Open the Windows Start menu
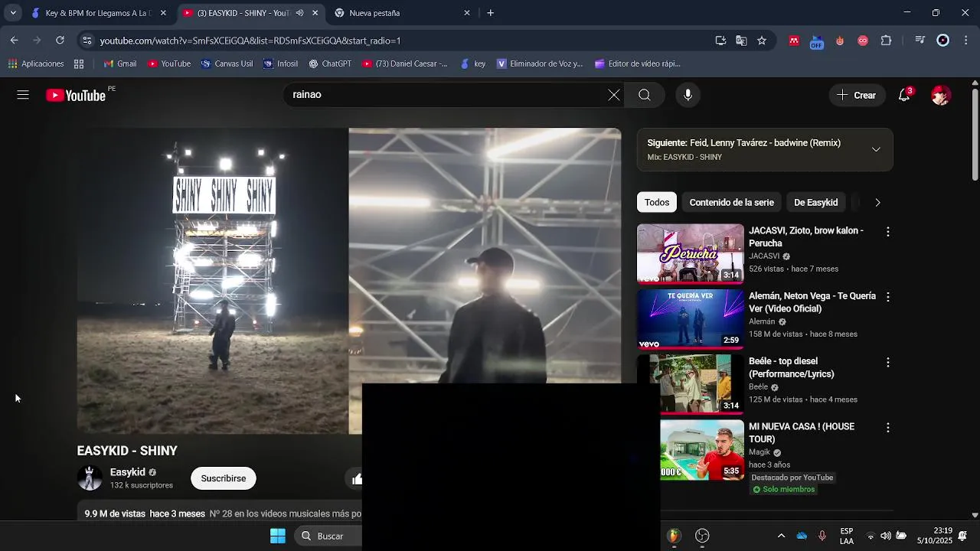The width and height of the screenshot is (980, 551). click(x=278, y=536)
